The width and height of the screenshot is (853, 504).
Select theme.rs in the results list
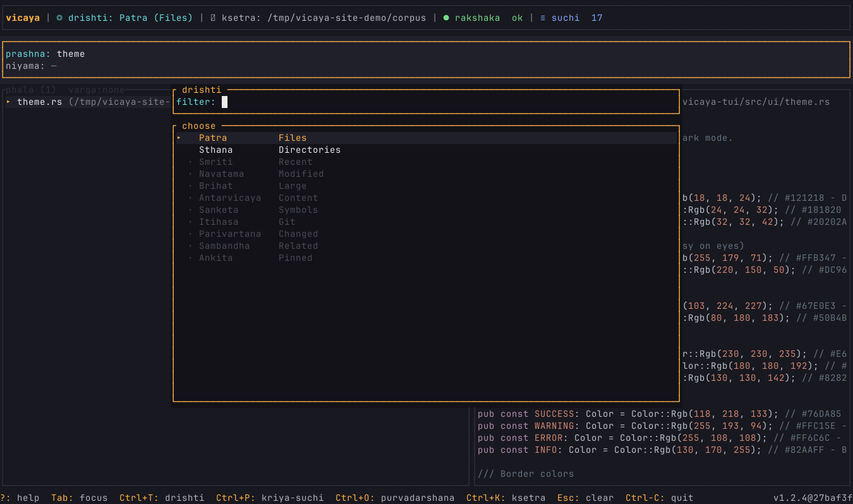pyautogui.click(x=88, y=102)
